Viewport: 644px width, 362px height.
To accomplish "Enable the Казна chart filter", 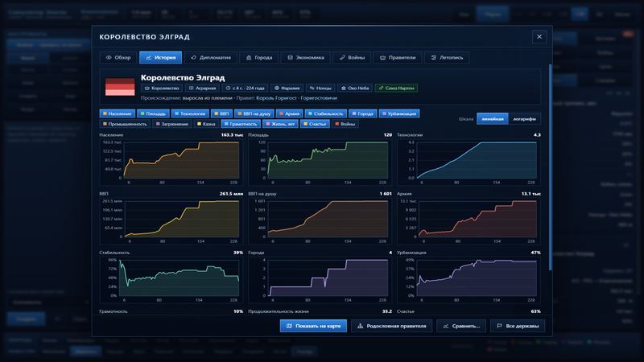I will [x=206, y=124].
